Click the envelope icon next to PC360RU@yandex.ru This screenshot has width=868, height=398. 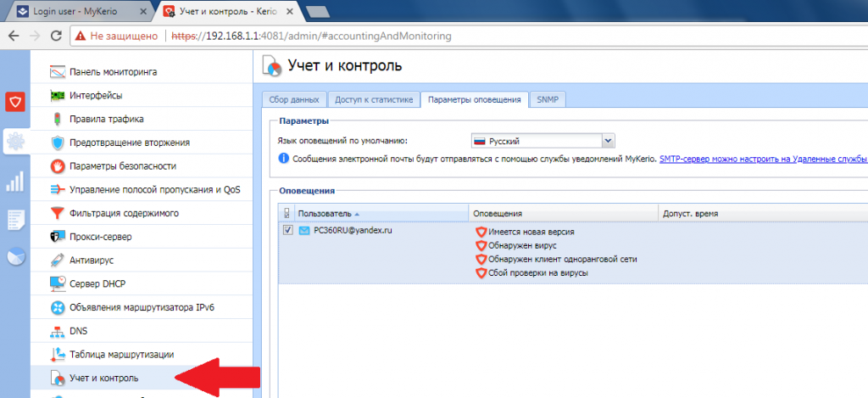point(304,231)
